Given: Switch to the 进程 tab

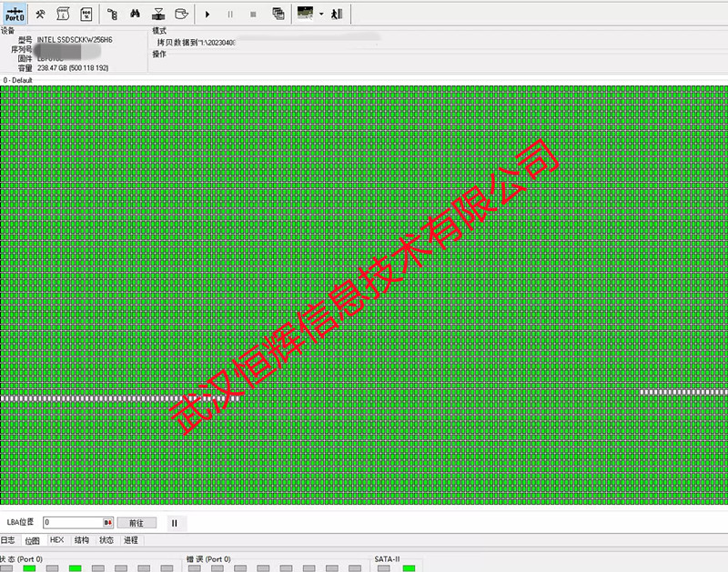Looking at the screenshot, I should [131, 540].
